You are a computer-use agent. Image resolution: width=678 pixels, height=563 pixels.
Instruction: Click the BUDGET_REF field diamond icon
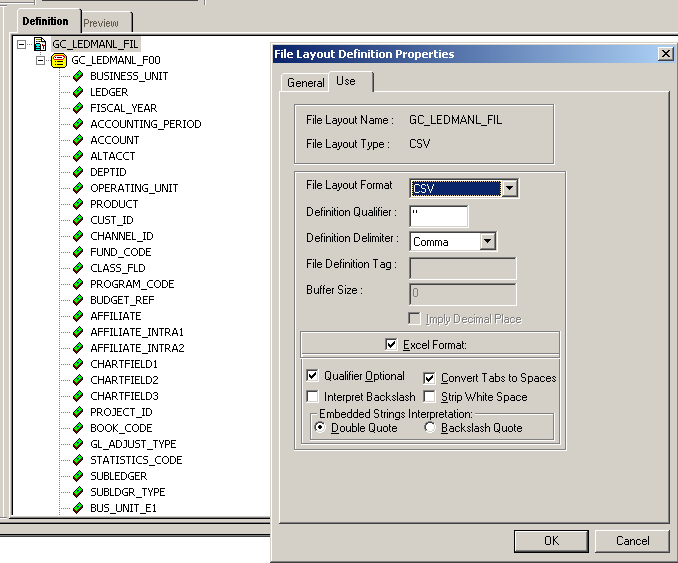click(x=78, y=300)
